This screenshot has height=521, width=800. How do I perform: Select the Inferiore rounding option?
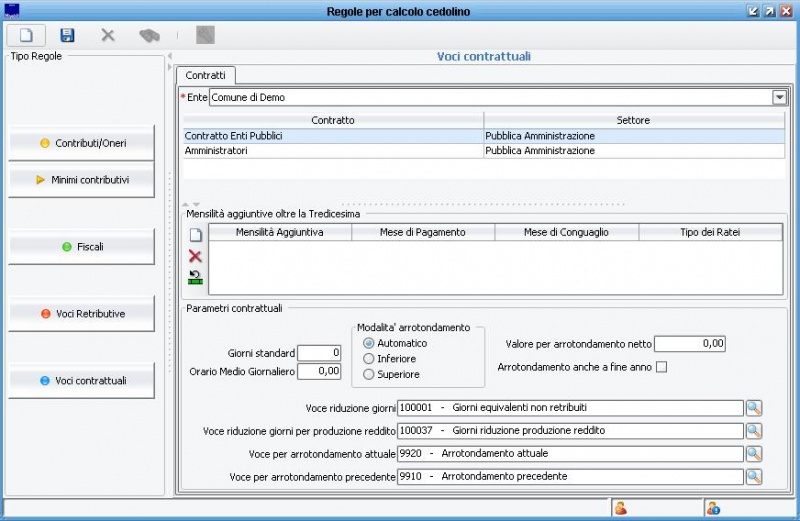point(369,358)
